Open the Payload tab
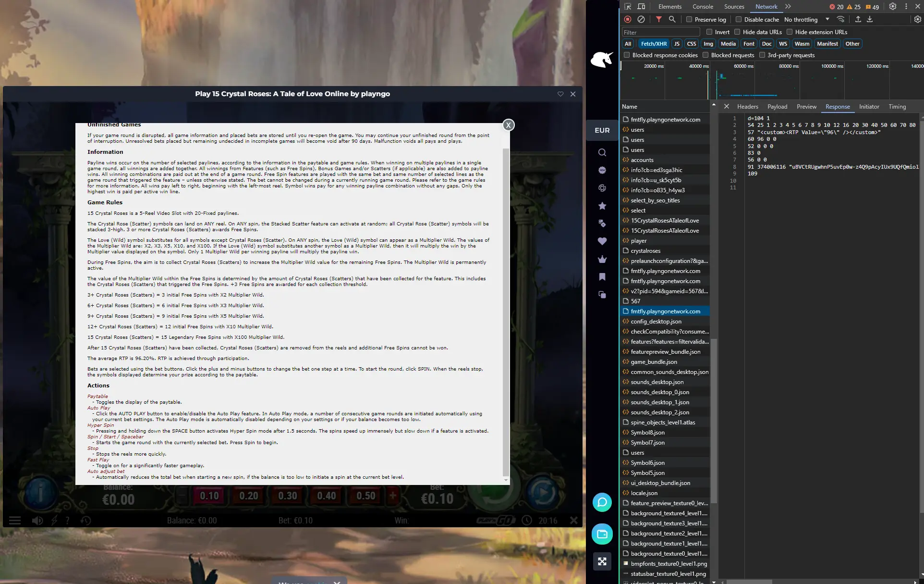 click(777, 107)
